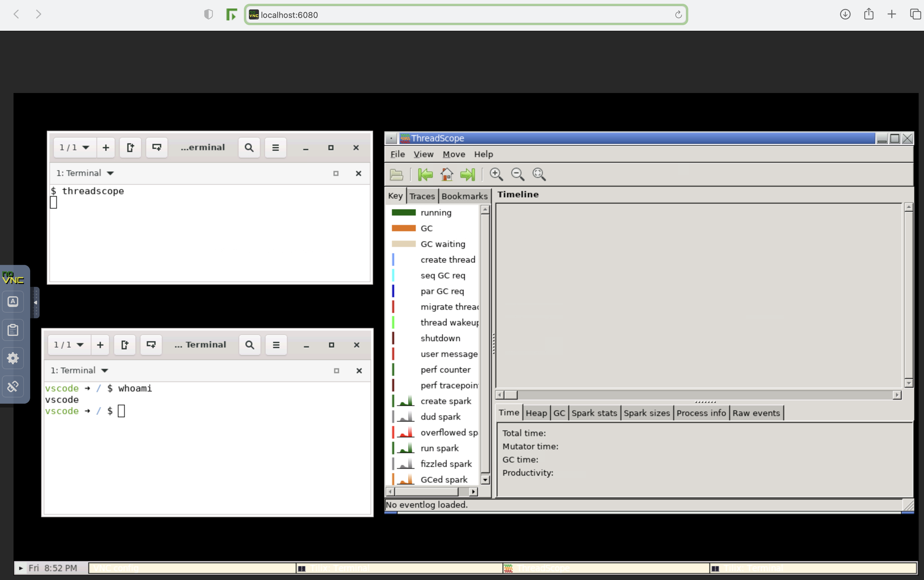Click the ThreadScope entry in the bottom taskbar
The width and height of the screenshot is (924, 580).
click(606, 568)
